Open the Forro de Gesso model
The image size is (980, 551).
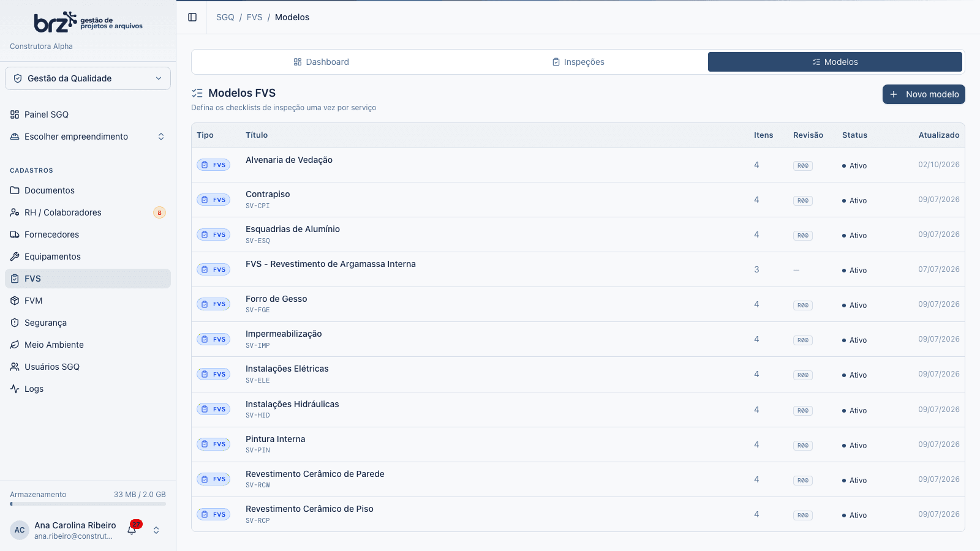578,304
